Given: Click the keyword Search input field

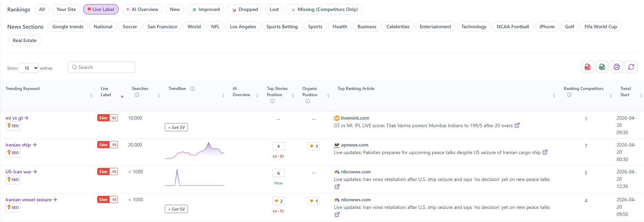Looking at the screenshot, I should point(102,67).
